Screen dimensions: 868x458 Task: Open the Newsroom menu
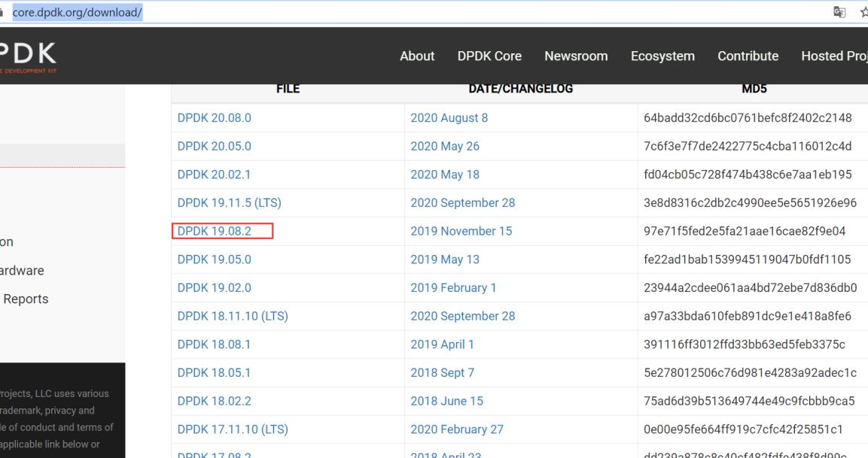[576, 56]
